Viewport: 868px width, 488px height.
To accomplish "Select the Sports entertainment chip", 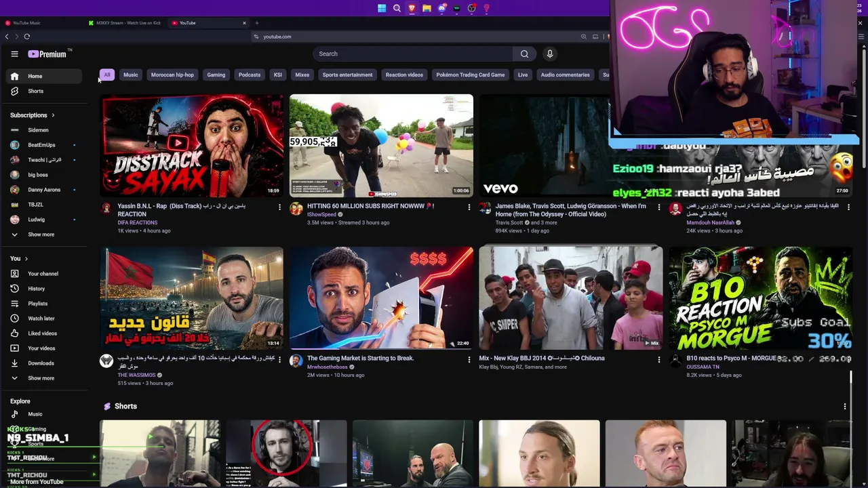I will coord(347,75).
